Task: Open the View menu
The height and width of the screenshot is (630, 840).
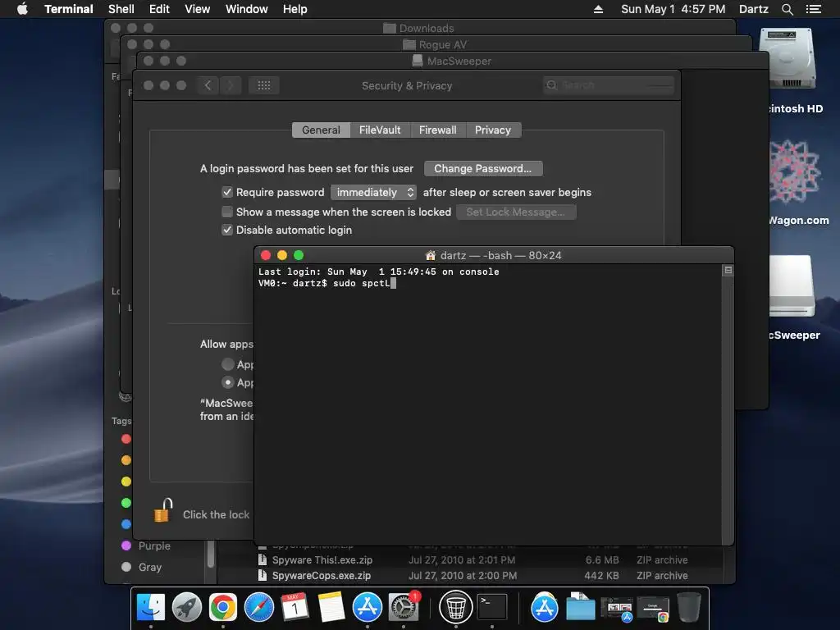Action: click(197, 9)
